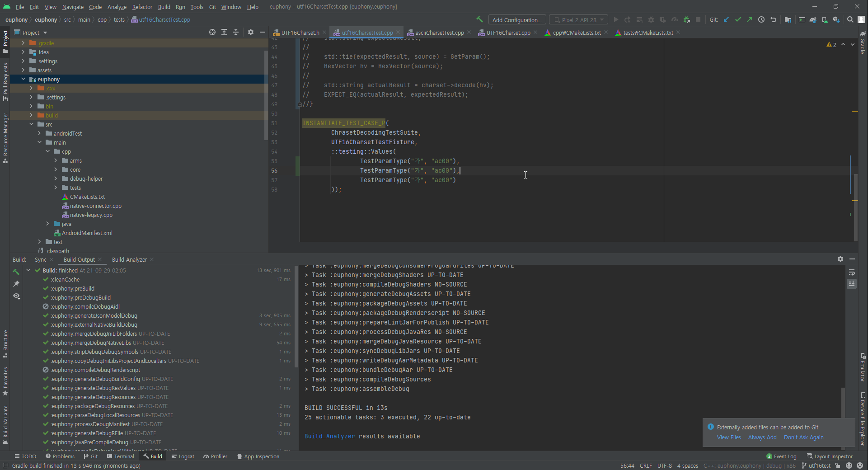Collapse the Build: finished tree node
This screenshot has height=470, width=868.
click(x=28, y=270)
